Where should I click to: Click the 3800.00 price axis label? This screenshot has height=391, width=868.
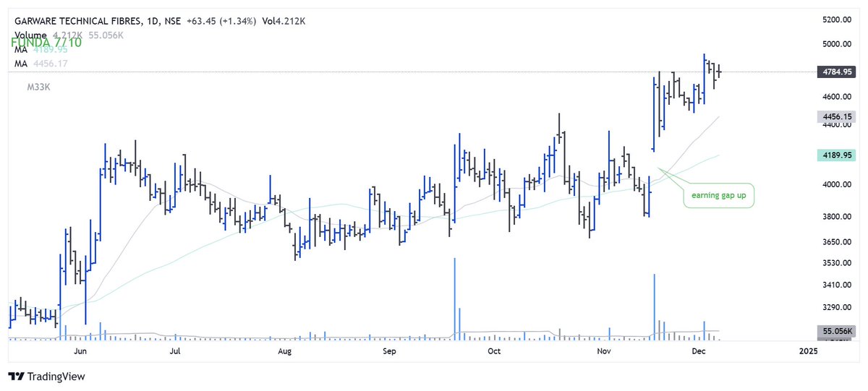click(x=836, y=217)
